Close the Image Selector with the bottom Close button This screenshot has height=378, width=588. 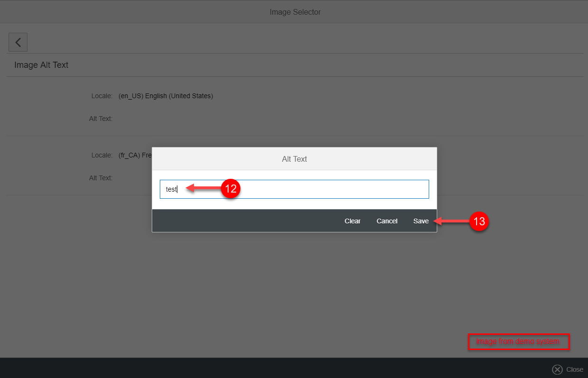[x=568, y=369]
